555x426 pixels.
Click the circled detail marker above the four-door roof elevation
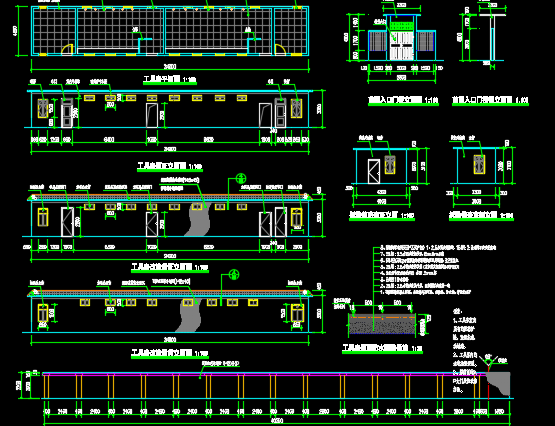[x=241, y=178]
